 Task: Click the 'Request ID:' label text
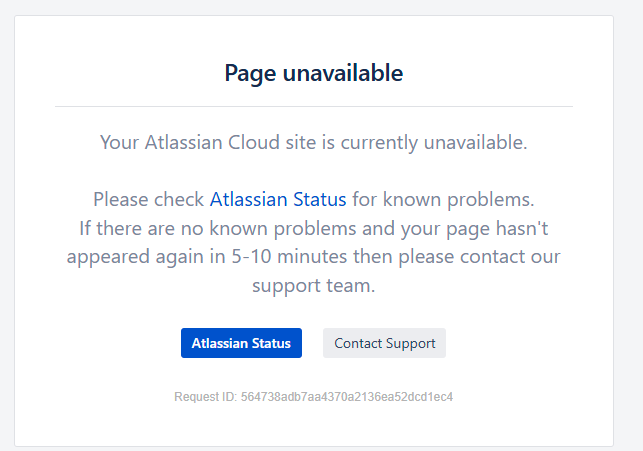tap(205, 397)
